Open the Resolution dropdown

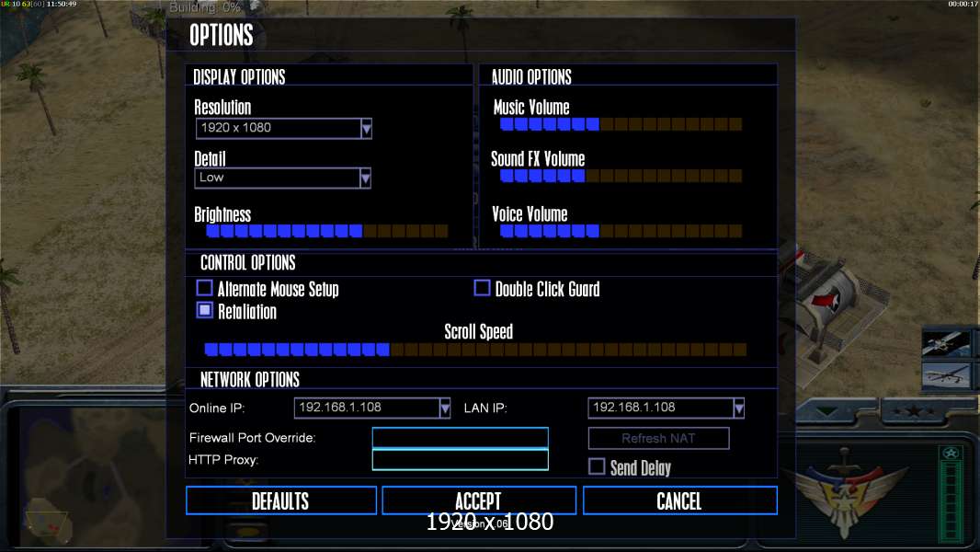point(366,128)
